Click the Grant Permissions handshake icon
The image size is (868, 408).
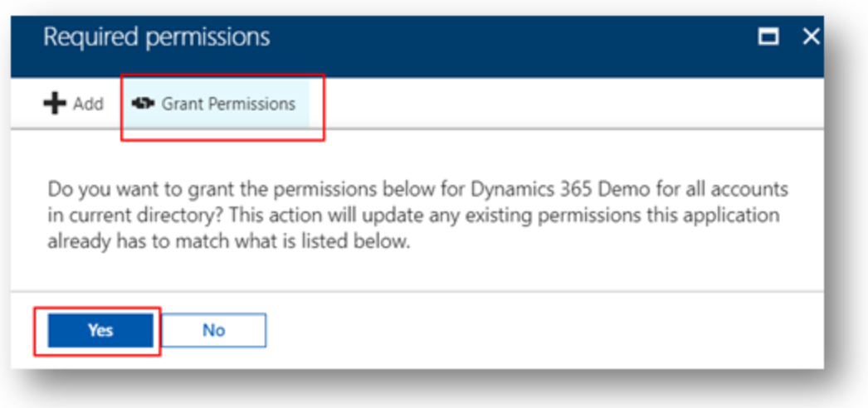pos(143,104)
